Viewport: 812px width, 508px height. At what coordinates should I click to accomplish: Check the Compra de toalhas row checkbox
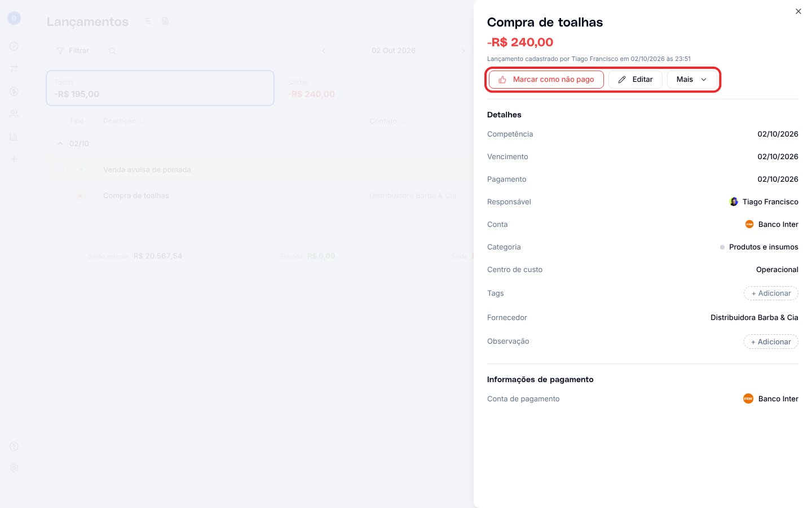[x=59, y=196]
